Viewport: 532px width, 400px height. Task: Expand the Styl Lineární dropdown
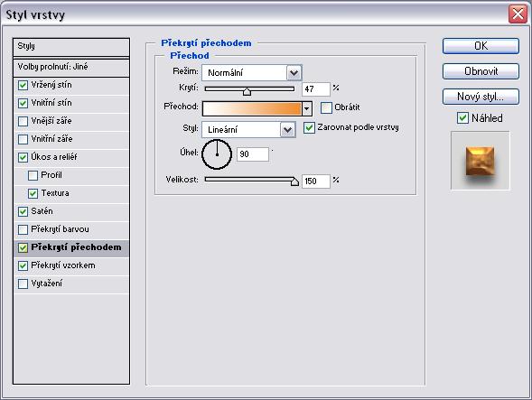[x=248, y=130]
